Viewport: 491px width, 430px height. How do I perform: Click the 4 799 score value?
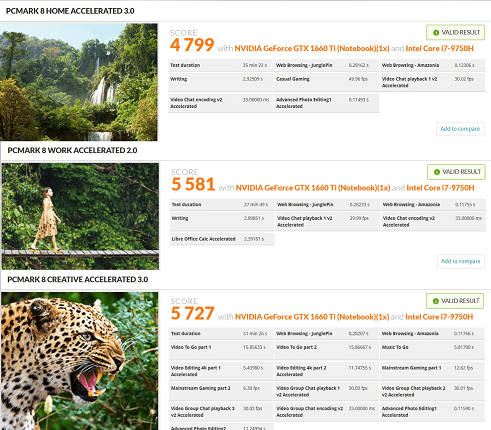click(192, 45)
